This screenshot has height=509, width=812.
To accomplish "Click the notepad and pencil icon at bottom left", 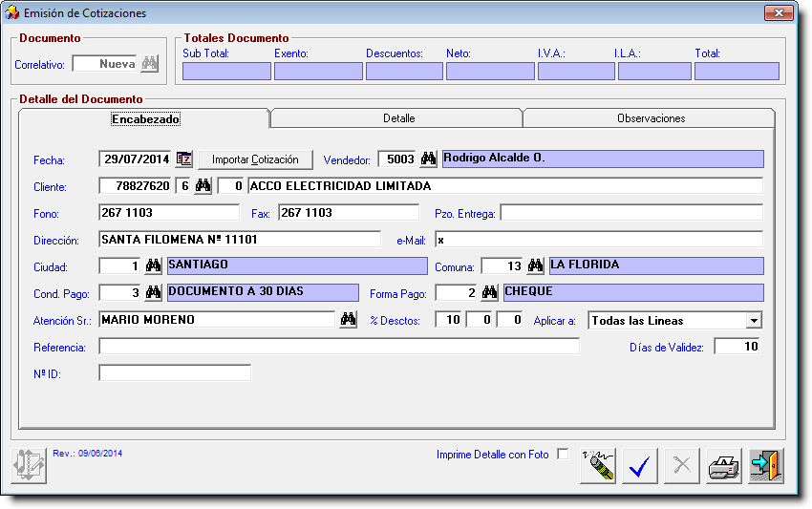I will [29, 465].
